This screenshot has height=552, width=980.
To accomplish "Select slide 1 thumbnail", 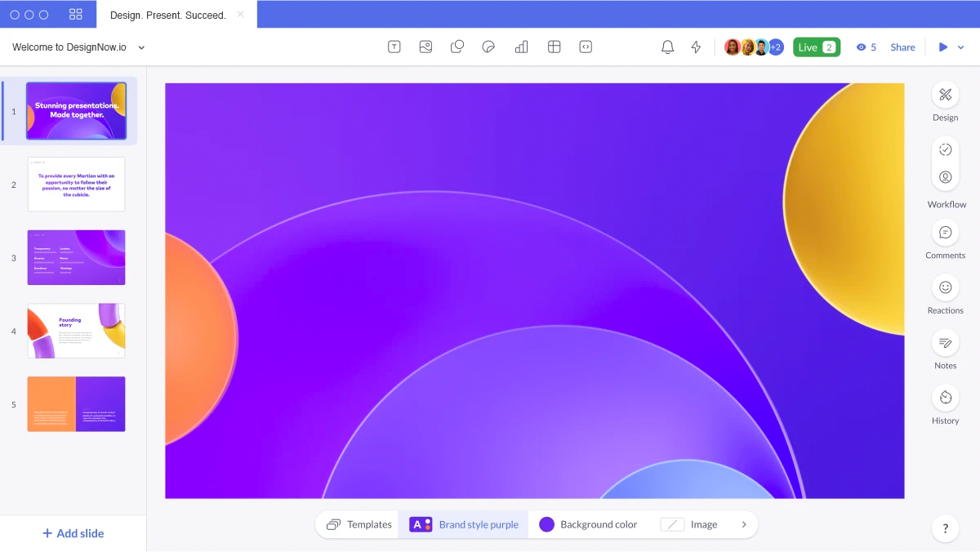I will point(76,111).
